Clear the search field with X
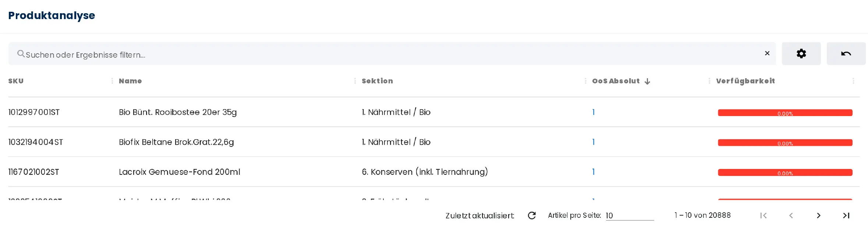868x238 pixels. 767,53
